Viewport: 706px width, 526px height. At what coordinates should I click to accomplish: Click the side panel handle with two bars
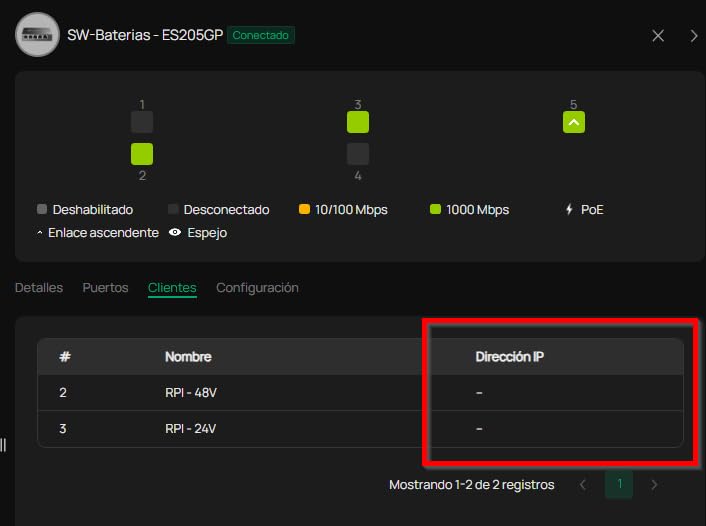click(3, 445)
